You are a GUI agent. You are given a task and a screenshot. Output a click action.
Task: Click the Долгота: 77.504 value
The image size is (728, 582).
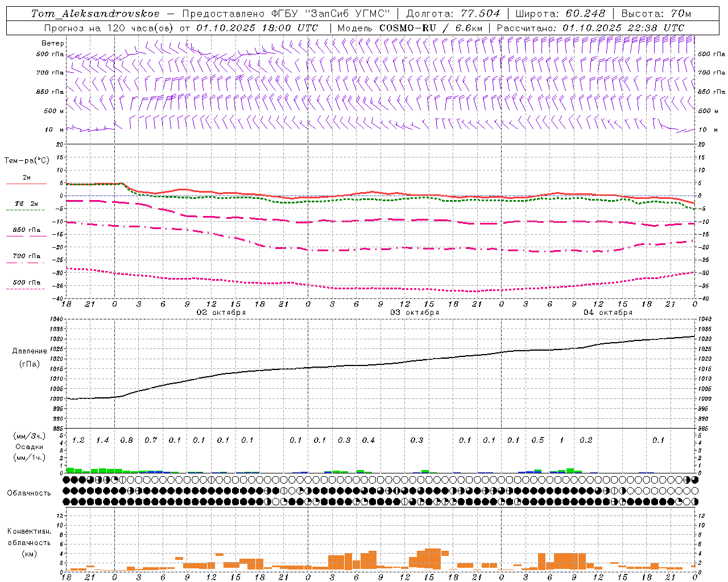coord(453,14)
